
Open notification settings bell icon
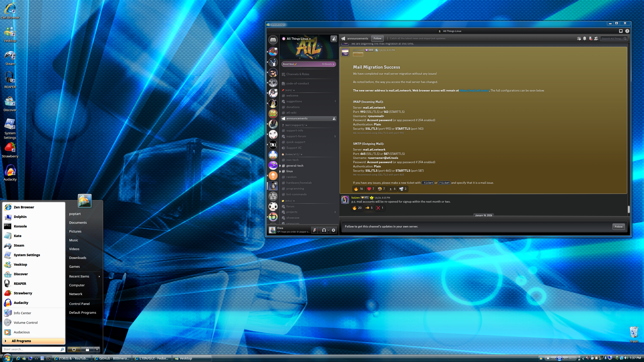tap(585, 38)
